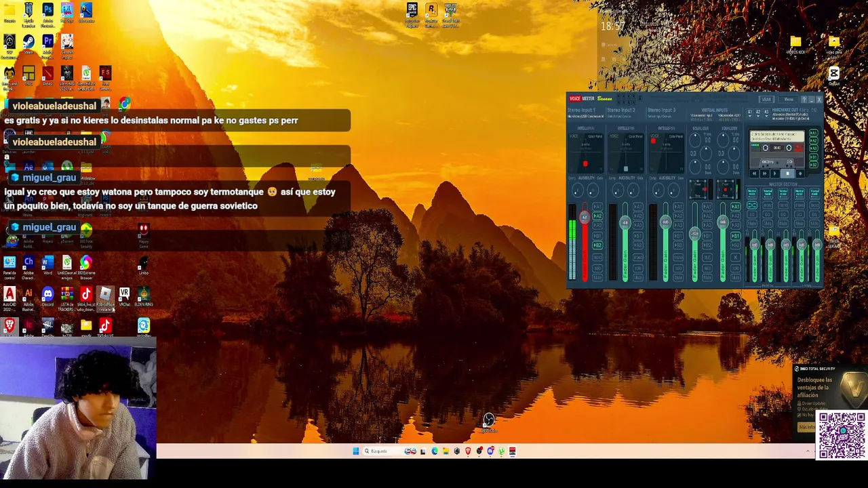
Task: Toggle A1 bus on Stereo Input 1
Action: pyautogui.click(x=597, y=206)
